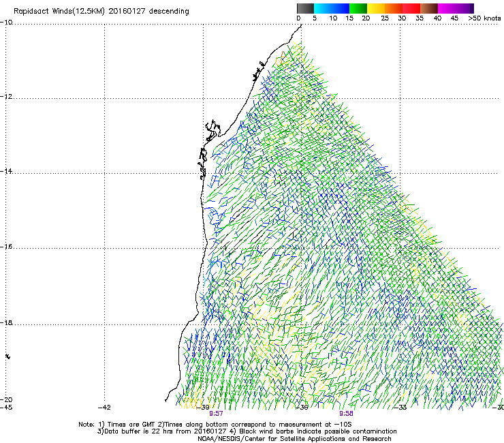This screenshot has width=504, height=443.
Task: Choose the yellow 20-25 knots legend segment
Action: click(x=376, y=8)
